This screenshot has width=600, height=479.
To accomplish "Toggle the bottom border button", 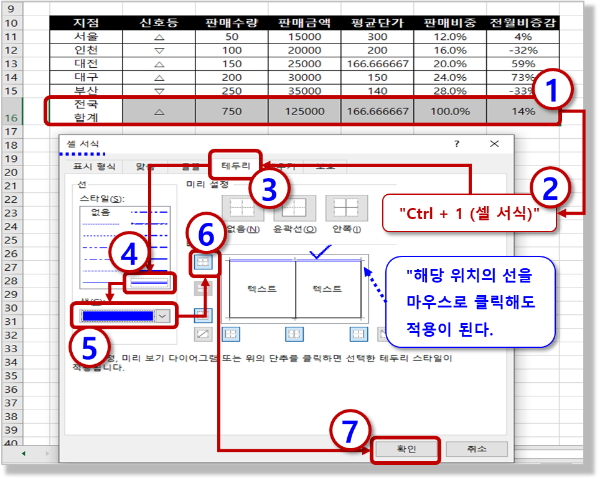I will [203, 314].
